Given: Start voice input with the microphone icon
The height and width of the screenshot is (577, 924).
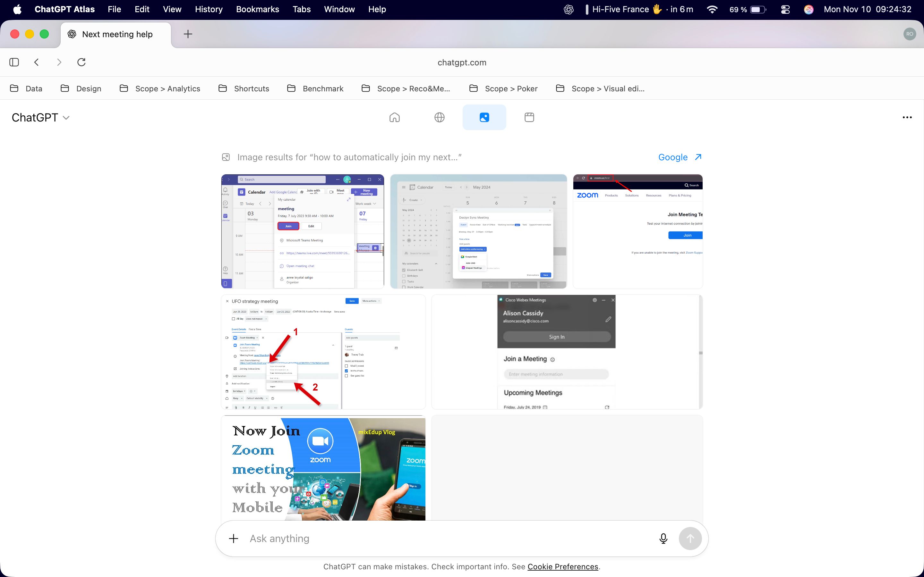Looking at the screenshot, I should (663, 538).
